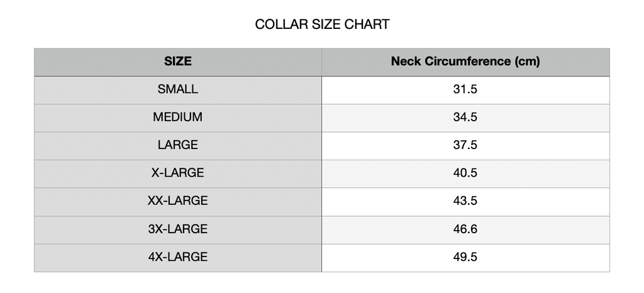644x293 pixels.
Task: Click the X-LARGE size cell
Action: [178, 173]
